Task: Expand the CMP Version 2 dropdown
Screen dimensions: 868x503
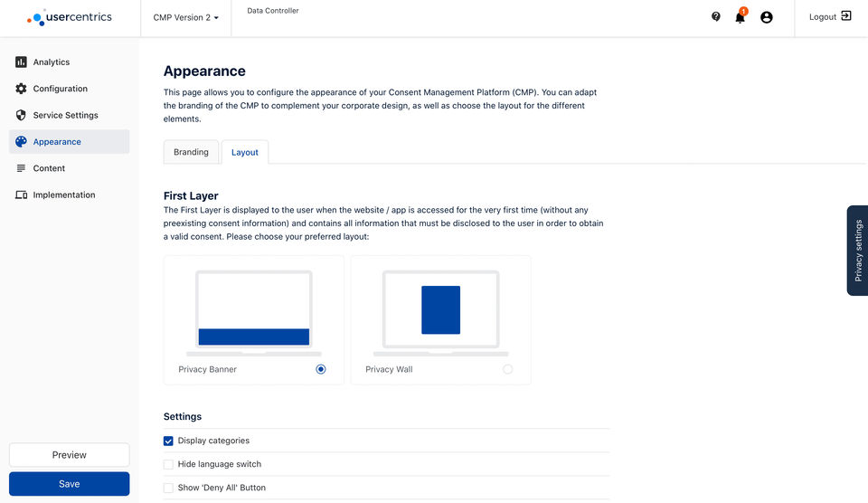Action: 186,17
